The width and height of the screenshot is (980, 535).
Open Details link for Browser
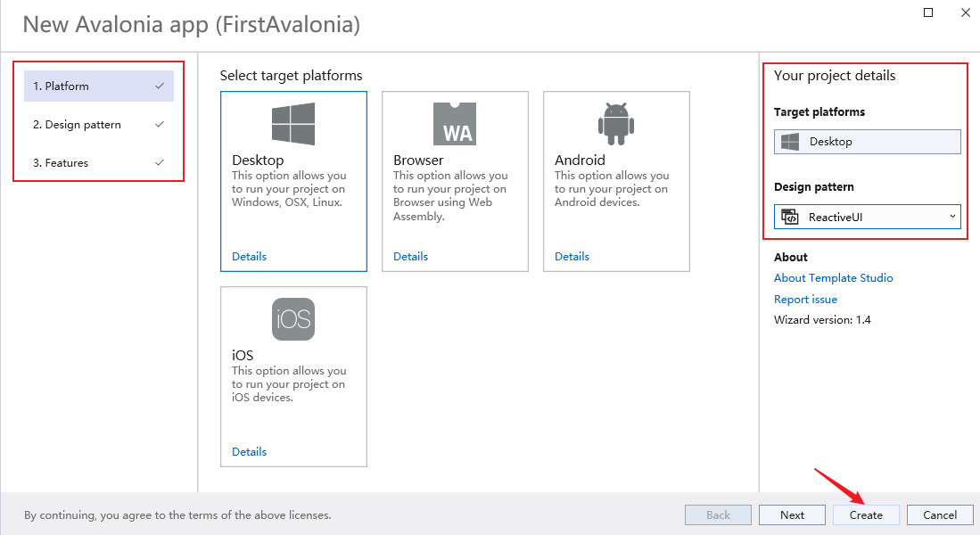click(410, 256)
